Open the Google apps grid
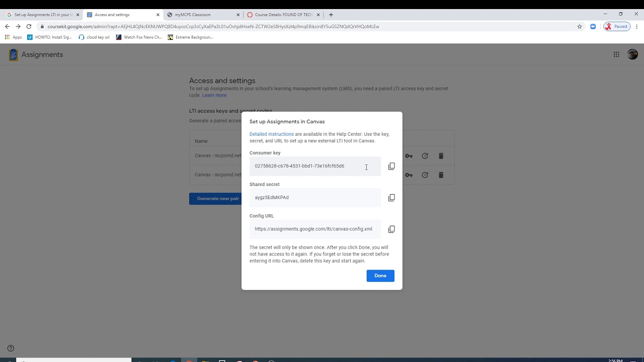Image resolution: width=644 pixels, height=362 pixels. [x=616, y=54]
